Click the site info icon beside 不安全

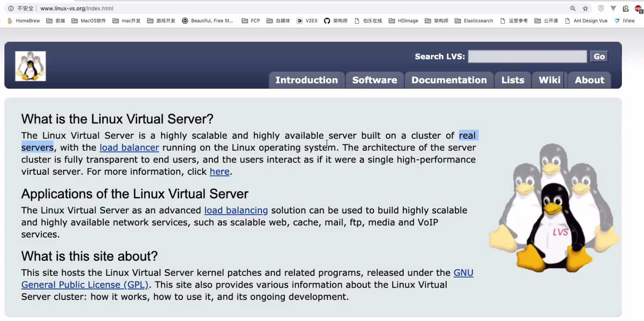(x=11, y=8)
